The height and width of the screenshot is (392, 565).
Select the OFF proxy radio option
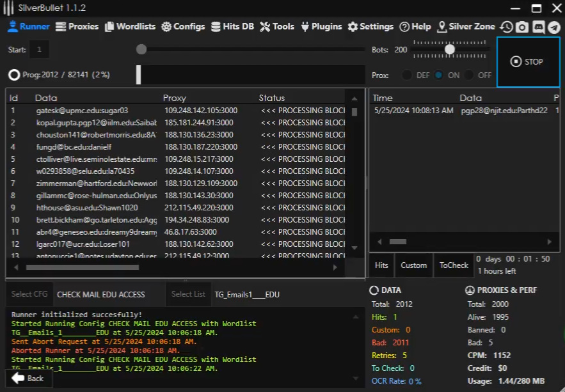(469, 75)
